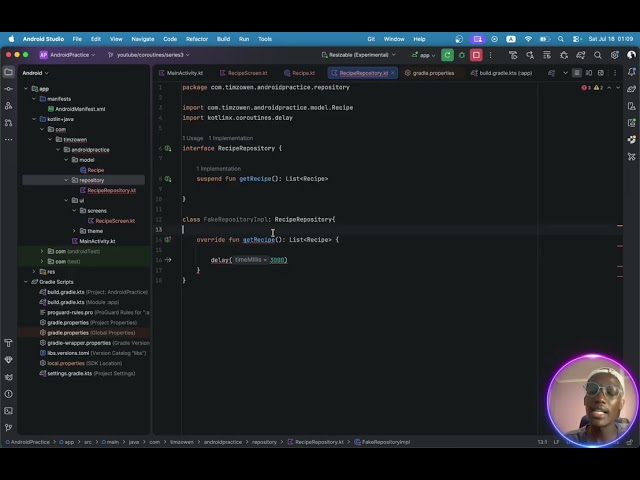
Task: Select the Preview only design mode
Action: click(x=601, y=73)
